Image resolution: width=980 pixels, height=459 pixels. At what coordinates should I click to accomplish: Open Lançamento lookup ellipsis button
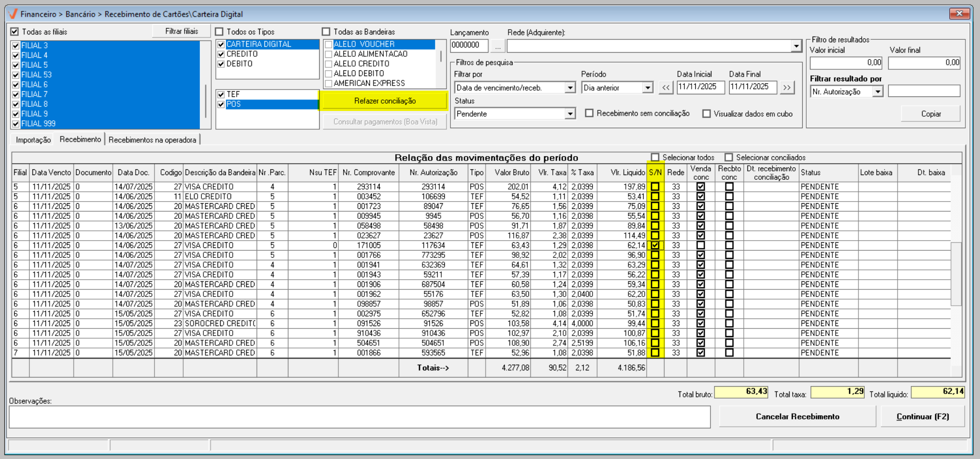pos(498,46)
